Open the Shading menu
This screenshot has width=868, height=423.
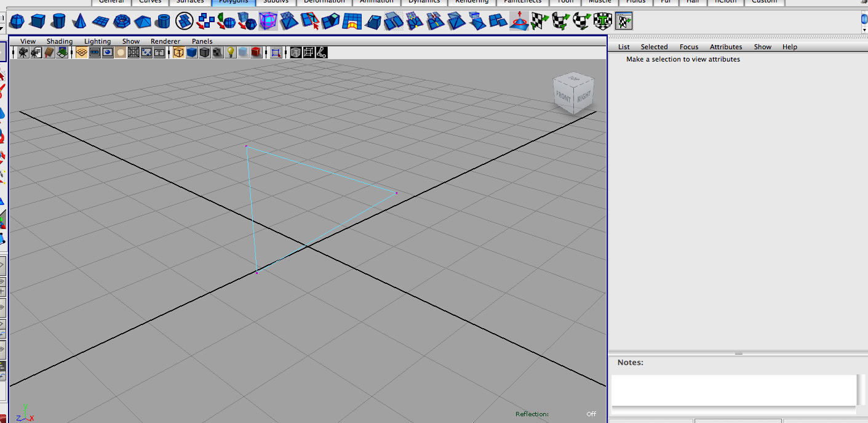60,41
